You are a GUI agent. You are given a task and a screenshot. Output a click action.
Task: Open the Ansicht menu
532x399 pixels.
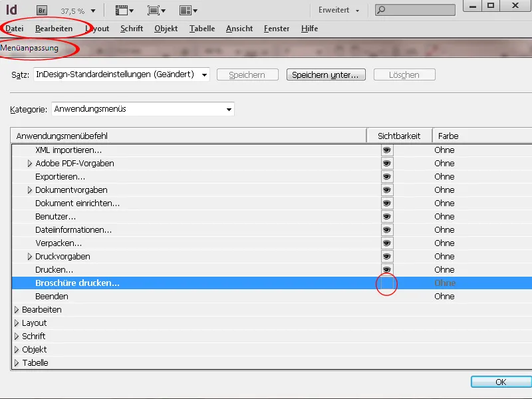click(x=239, y=29)
